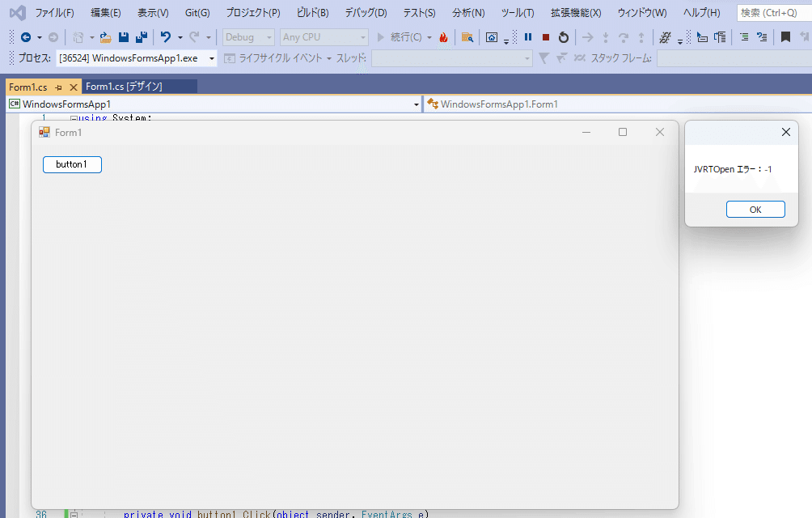Click the Hot Reload flame icon
Viewport: 812px width, 518px height.
[443, 37]
